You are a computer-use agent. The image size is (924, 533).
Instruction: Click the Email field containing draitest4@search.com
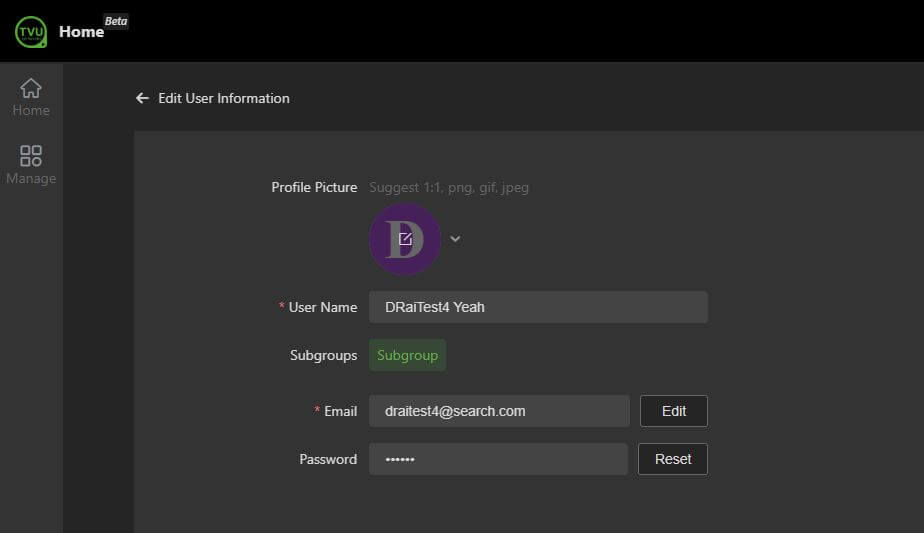click(x=499, y=411)
